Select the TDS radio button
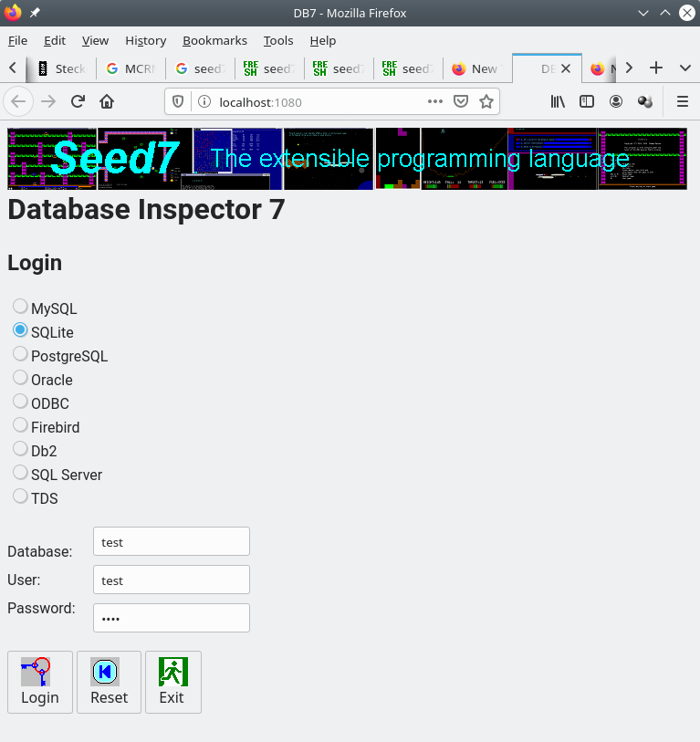The height and width of the screenshot is (742, 700). coord(20,496)
